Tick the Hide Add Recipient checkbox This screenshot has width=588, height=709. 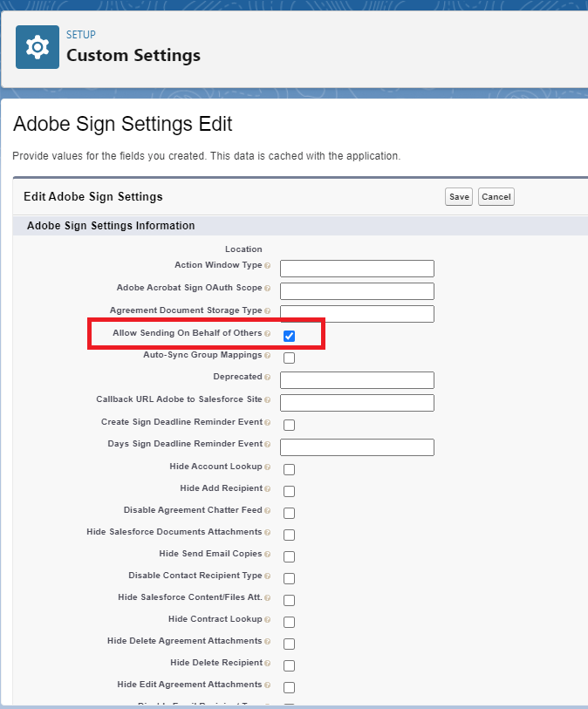289,491
